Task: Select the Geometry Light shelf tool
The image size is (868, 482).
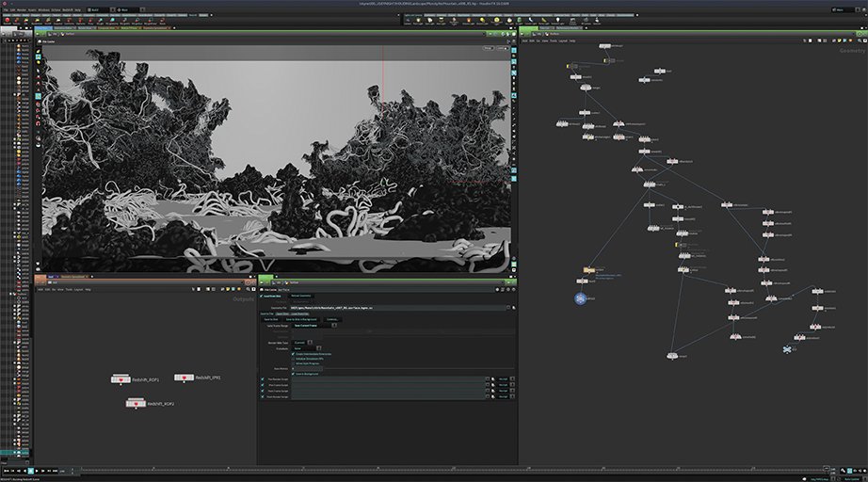Action: coord(454,21)
